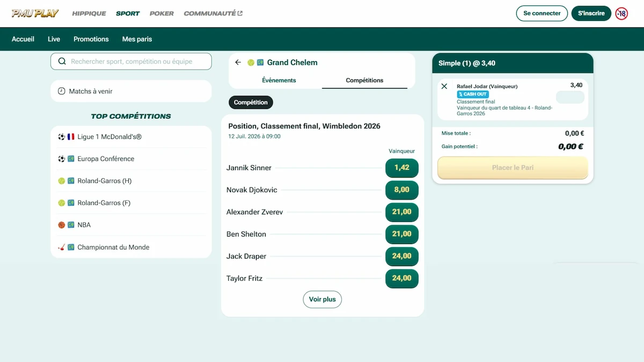Click the date 12 Juil. 2026 à 09:00
Screen dimensions: 644x362
click(x=254, y=136)
